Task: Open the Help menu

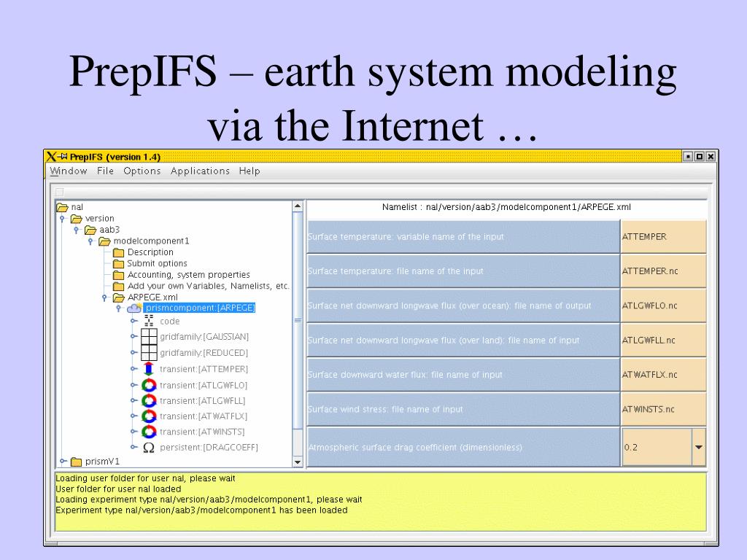Action: point(249,171)
